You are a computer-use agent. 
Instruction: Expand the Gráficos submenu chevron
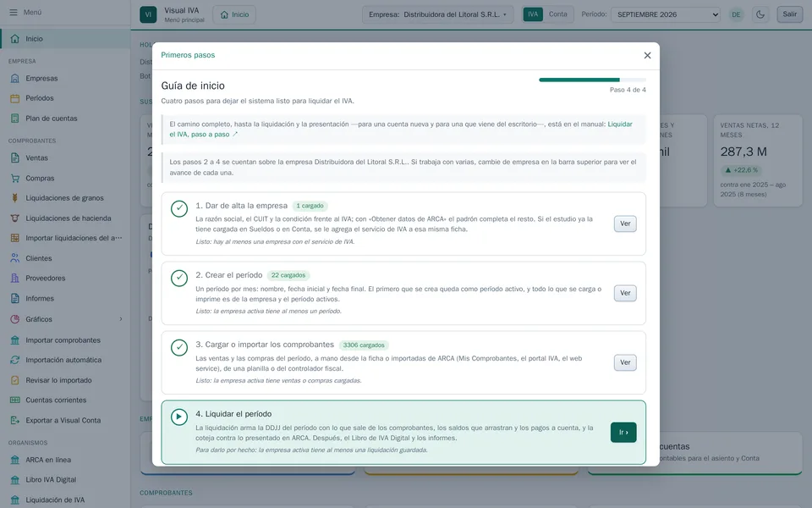click(x=121, y=319)
